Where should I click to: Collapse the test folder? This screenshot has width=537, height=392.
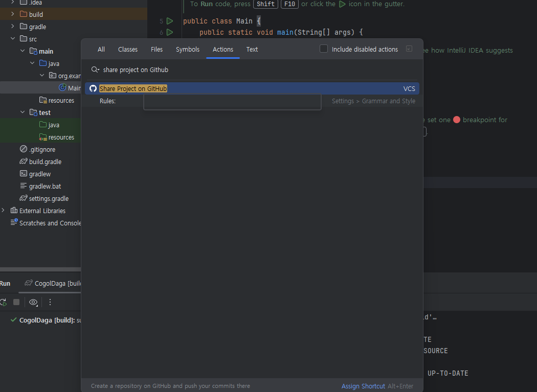(x=23, y=112)
